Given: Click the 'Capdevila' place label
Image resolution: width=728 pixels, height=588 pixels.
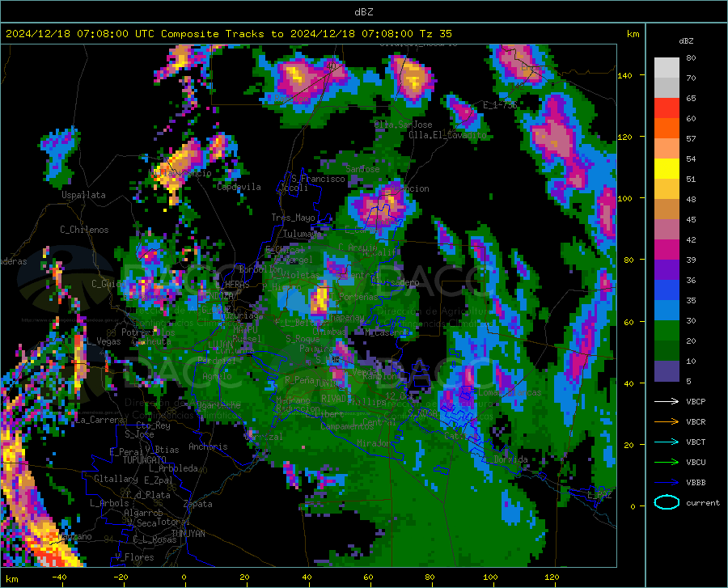Looking at the screenshot, I should pos(239,188).
